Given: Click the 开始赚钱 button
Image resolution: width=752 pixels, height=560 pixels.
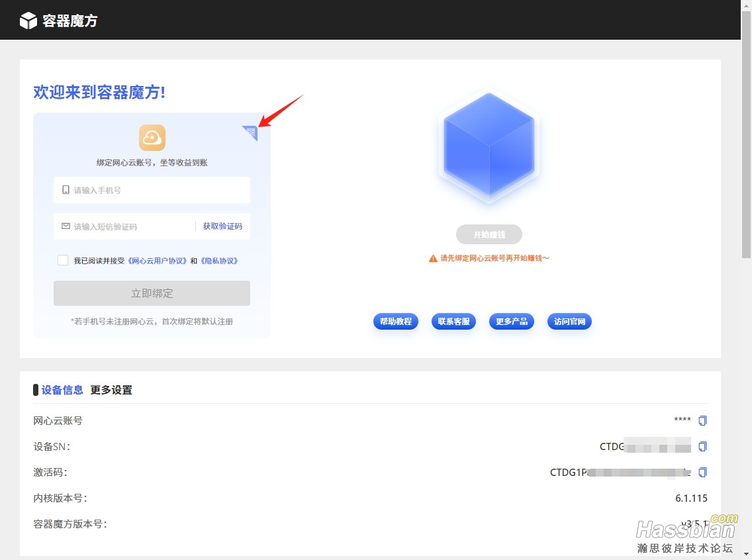Looking at the screenshot, I should click(489, 234).
